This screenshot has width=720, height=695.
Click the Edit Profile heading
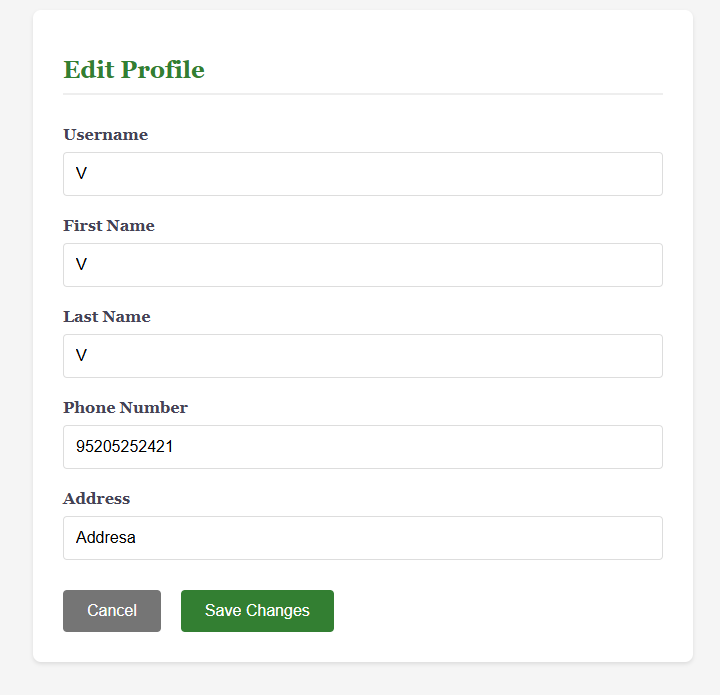134,70
